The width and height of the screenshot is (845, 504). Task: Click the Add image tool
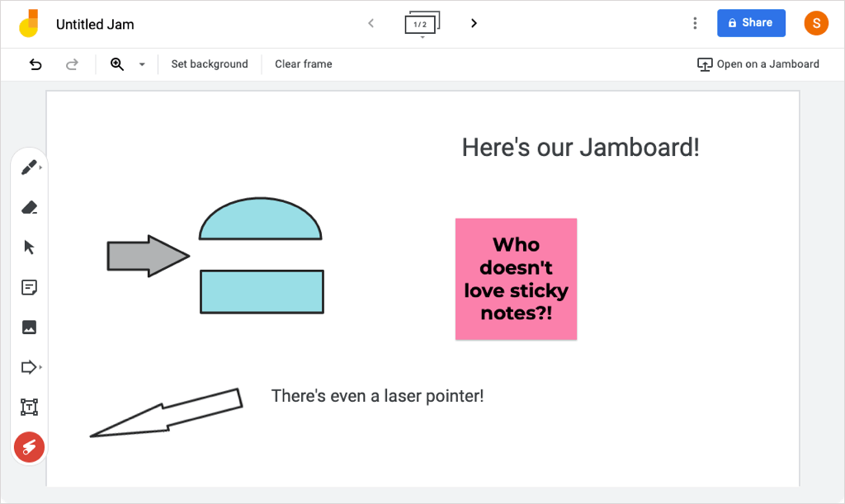coord(30,327)
